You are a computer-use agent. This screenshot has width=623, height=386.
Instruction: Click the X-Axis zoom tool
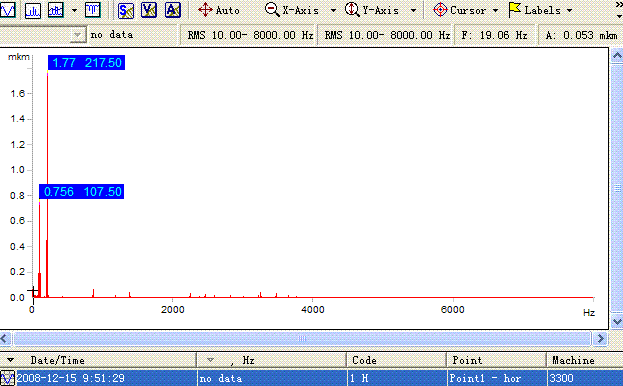coord(292,10)
